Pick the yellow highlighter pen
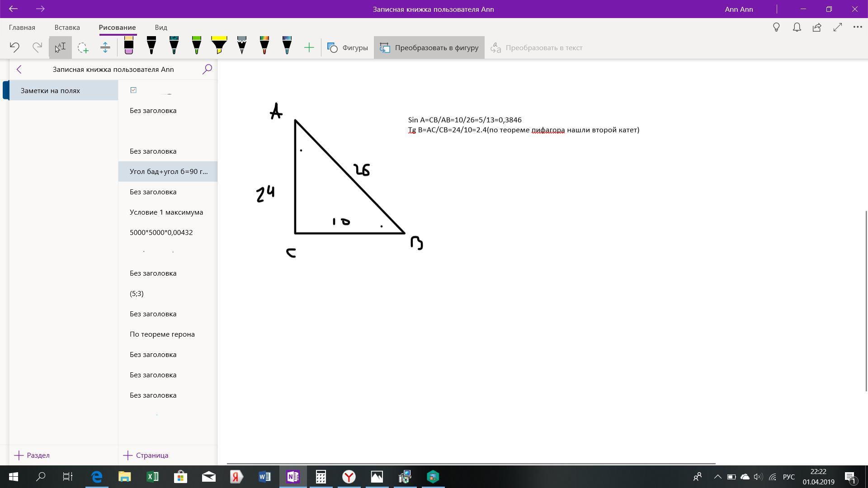The width and height of the screenshot is (868, 488). coord(219,46)
